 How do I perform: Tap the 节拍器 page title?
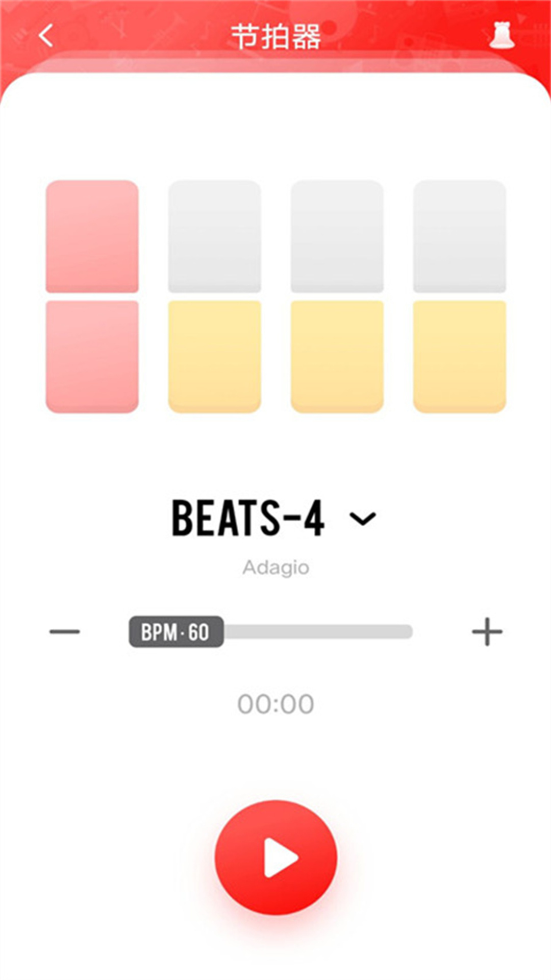click(x=275, y=37)
